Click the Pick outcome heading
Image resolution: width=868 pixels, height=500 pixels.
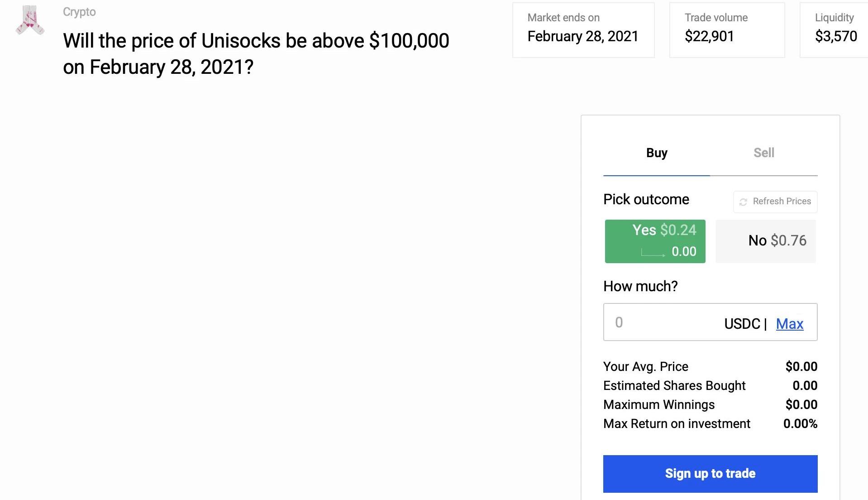point(646,199)
